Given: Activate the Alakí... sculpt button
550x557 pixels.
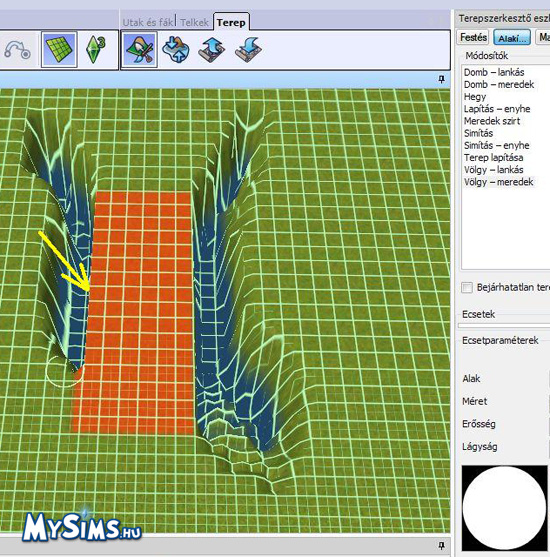Looking at the screenshot, I should click(x=512, y=38).
